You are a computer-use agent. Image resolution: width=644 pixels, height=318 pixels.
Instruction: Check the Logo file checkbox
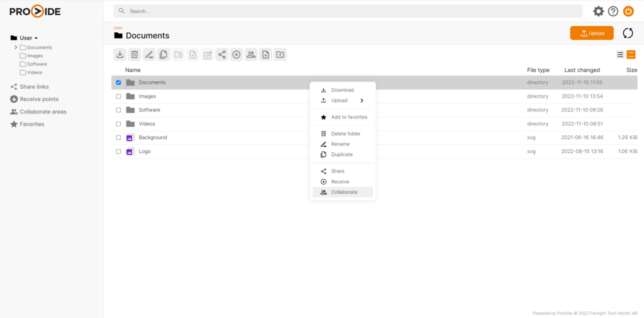click(118, 151)
